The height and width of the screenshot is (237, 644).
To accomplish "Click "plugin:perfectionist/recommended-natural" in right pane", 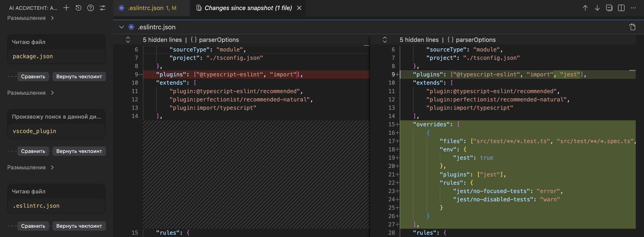I will (496, 100).
